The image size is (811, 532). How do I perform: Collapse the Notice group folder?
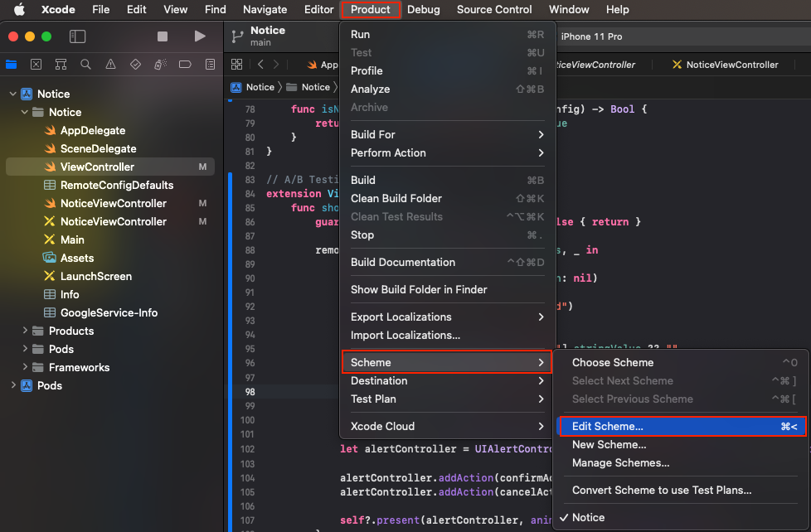coord(24,112)
